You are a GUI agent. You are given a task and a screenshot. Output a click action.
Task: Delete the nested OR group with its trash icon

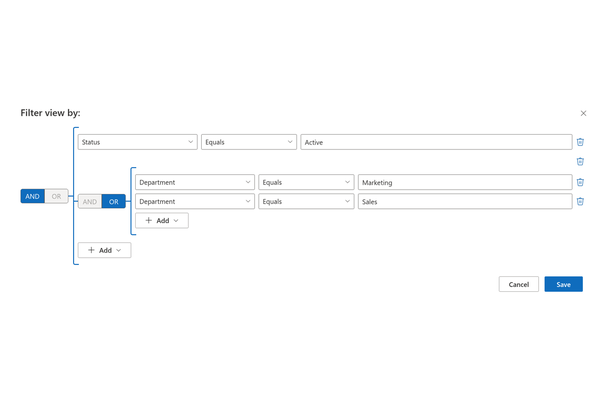(580, 162)
